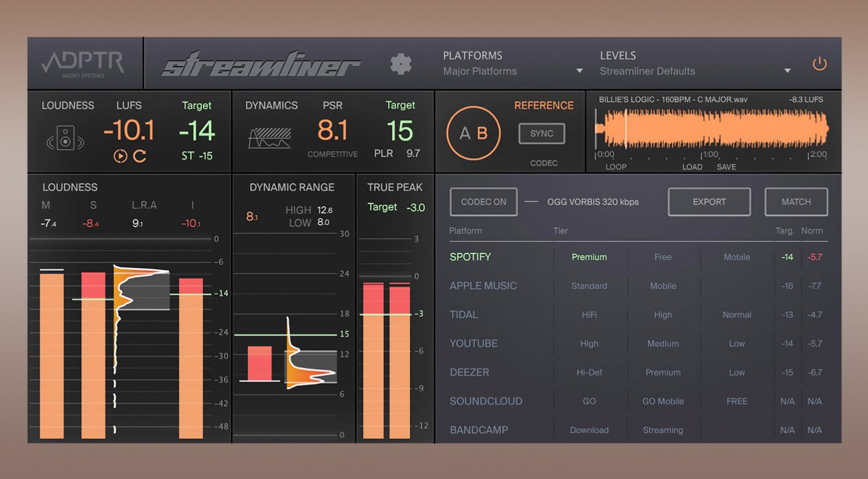This screenshot has height=479, width=868.
Task: Click the COMPETITIVE label under PSR
Action: (x=332, y=154)
